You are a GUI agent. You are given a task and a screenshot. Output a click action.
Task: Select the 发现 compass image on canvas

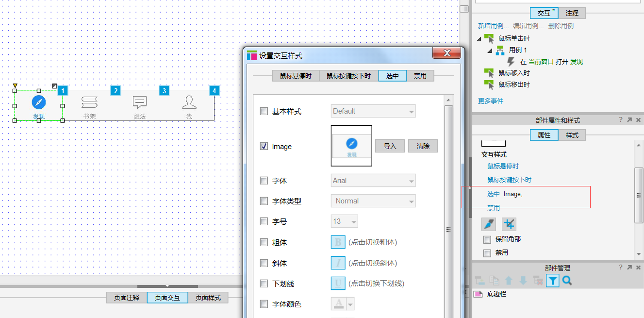point(39,102)
